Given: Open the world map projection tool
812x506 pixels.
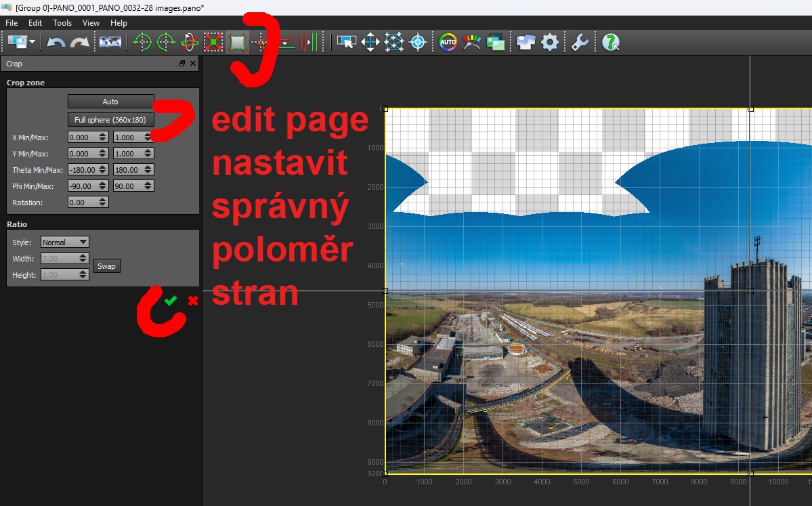Looking at the screenshot, I should tap(110, 43).
